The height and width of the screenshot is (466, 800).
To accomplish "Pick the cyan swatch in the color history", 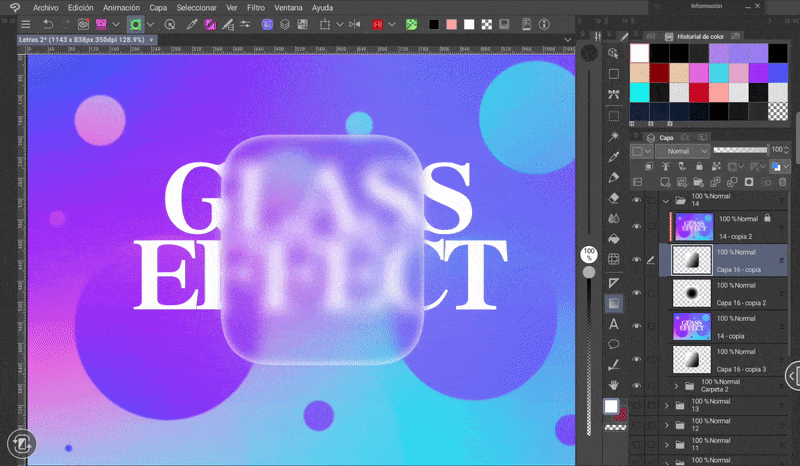I will pos(639,92).
